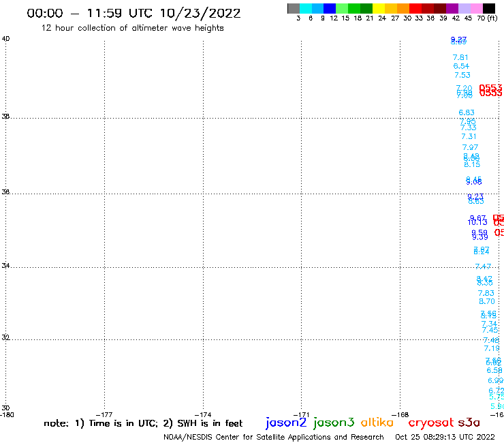Click the wave height value '7.81'
504x443 pixels.
click(x=460, y=57)
